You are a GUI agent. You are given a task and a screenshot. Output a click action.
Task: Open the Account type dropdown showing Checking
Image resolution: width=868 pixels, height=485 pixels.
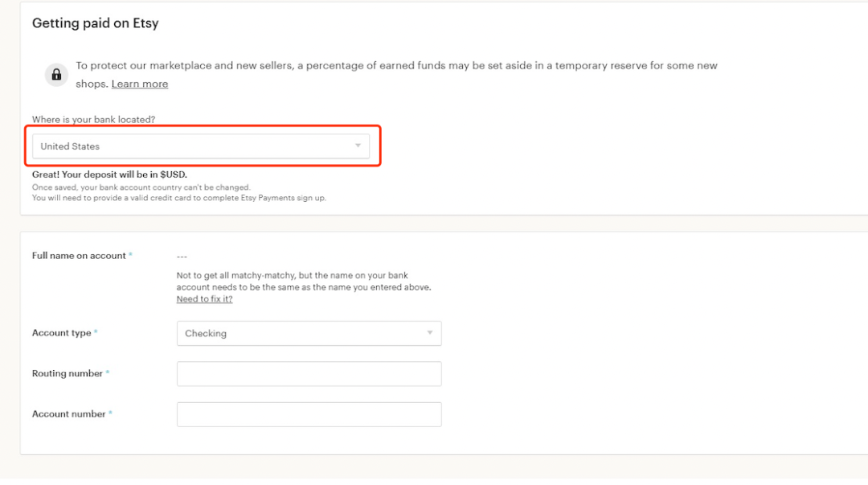click(309, 333)
